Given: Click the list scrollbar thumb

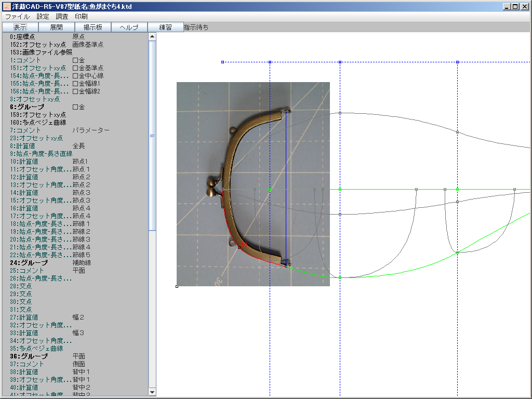Looking at the screenshot, I should coord(152,136).
